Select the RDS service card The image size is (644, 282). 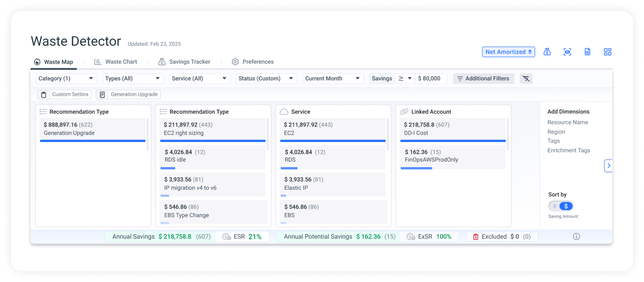pyautogui.click(x=333, y=157)
